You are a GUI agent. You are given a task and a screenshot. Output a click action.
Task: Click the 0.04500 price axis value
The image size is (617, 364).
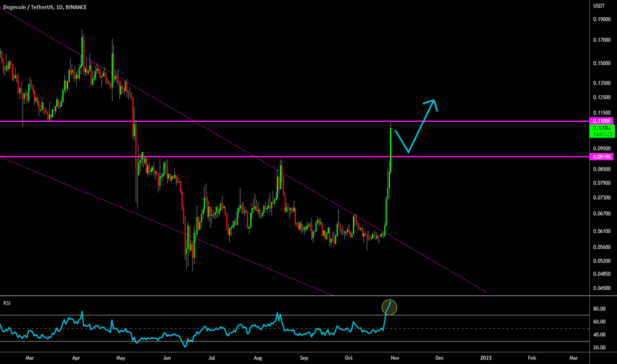click(x=602, y=288)
